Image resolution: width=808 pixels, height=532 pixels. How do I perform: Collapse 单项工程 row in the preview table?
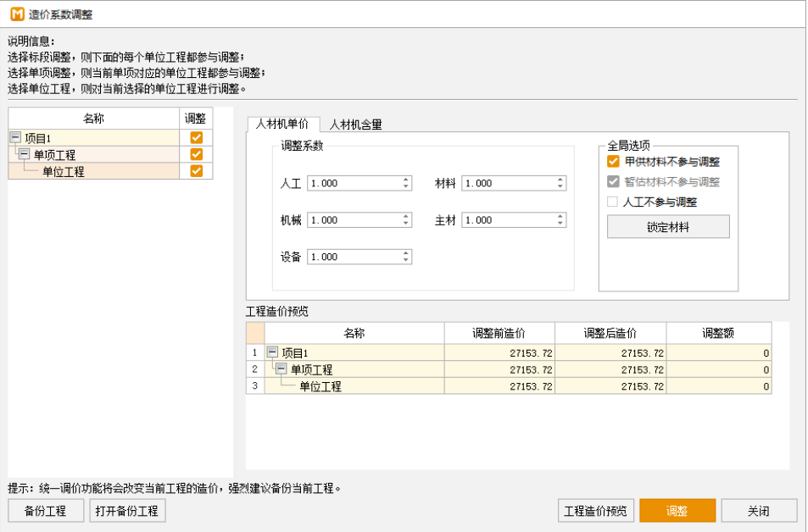point(281,369)
